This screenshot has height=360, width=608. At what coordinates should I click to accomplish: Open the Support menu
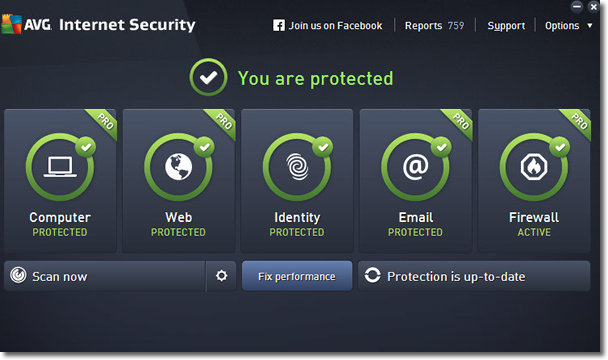pyautogui.click(x=506, y=26)
